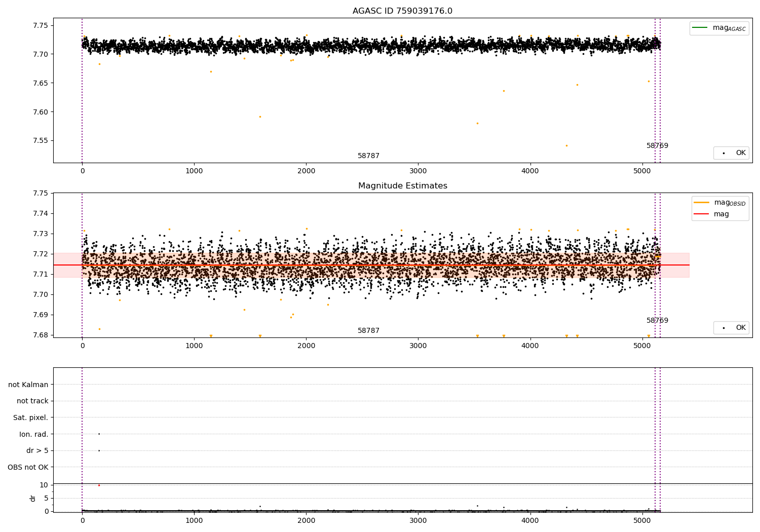The image size is (760, 532).
Task: Click the red 'mag' legend entry
Action: point(711,214)
